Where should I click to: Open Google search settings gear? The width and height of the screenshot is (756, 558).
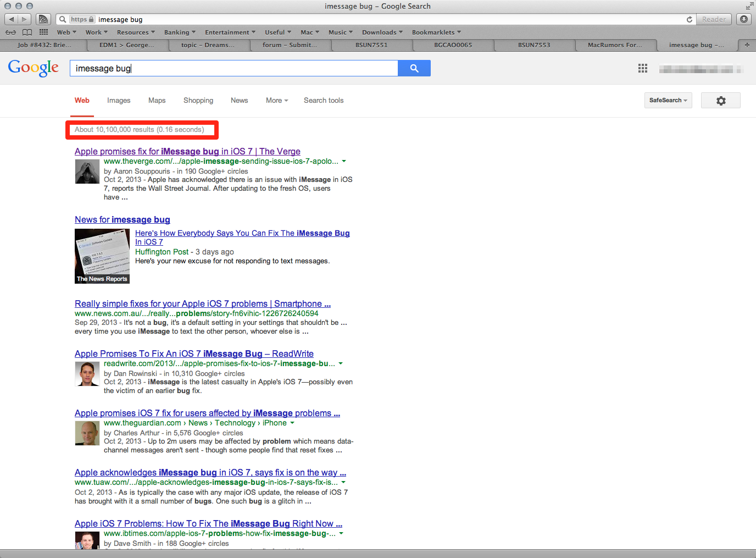(721, 101)
